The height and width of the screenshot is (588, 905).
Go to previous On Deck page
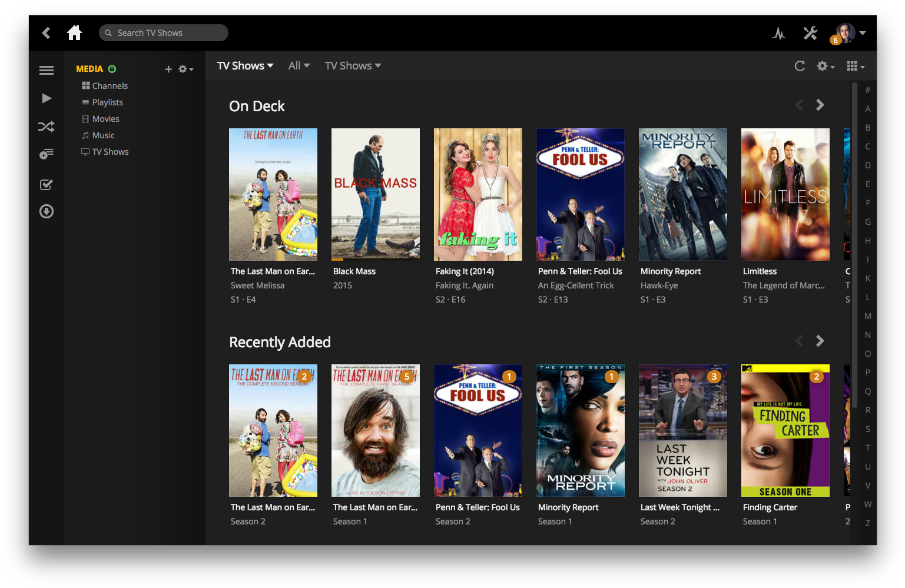(799, 105)
